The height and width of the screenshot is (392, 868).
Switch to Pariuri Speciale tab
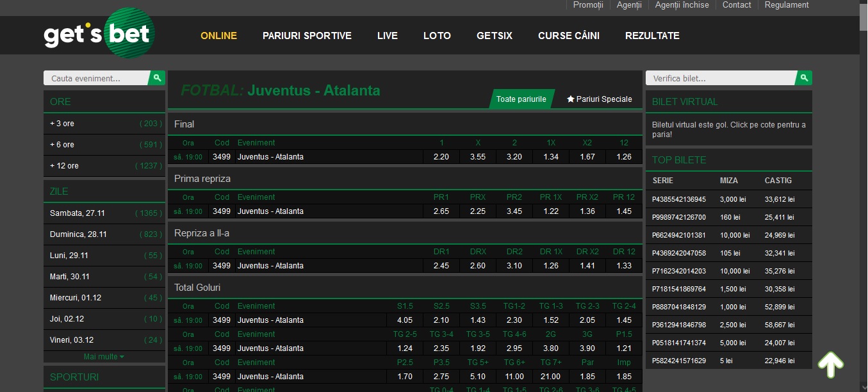coord(600,99)
